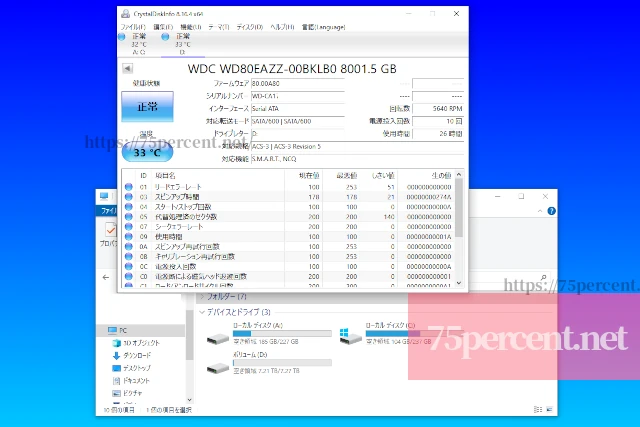Viewport: 640px width, 427px height.
Task: Click the blue status icon for ID 0A
Action: (x=129, y=247)
